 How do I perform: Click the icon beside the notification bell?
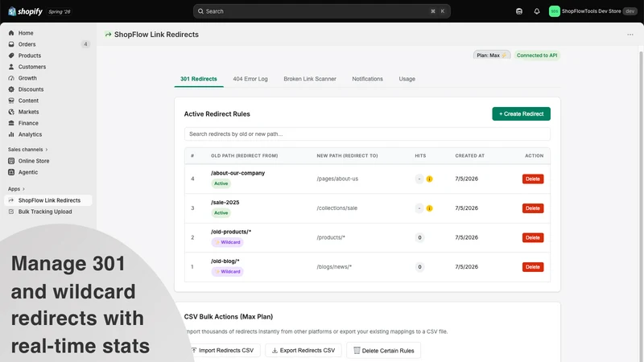click(519, 11)
